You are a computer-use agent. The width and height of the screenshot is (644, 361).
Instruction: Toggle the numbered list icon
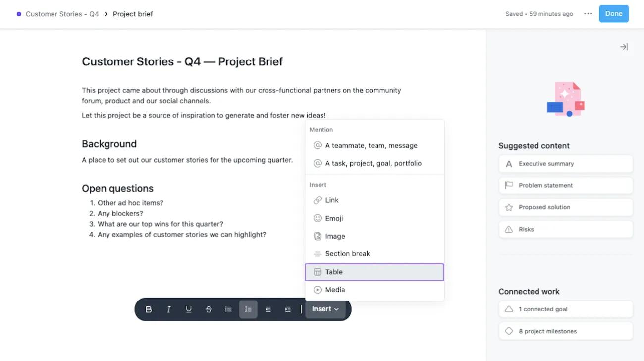248,309
